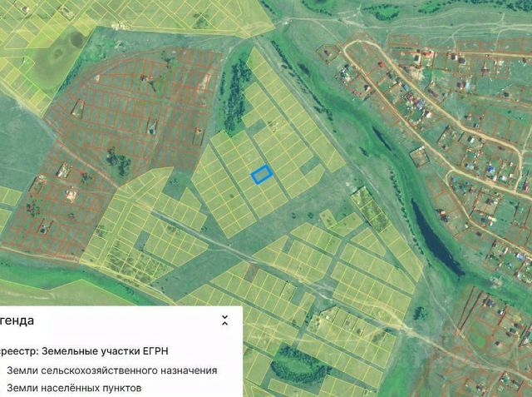This screenshot has width=532, height=397.
Task: Click 'Земли сельскохозяйственного назначения' legend entry
Action: click(112, 370)
